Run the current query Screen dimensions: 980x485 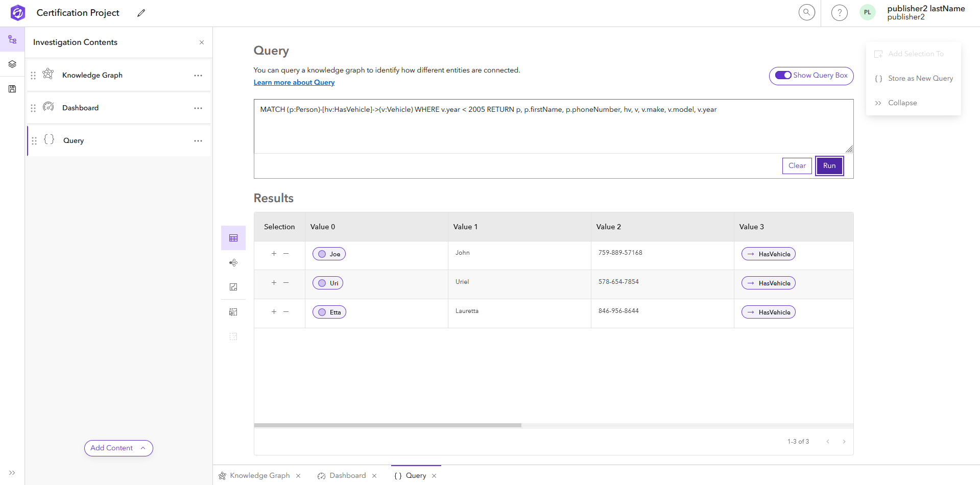(829, 165)
